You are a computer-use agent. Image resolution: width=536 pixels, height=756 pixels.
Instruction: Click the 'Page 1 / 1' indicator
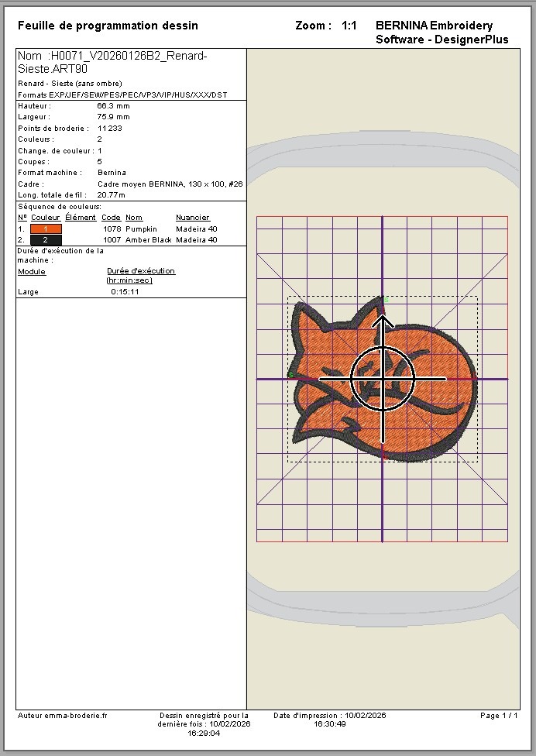pos(499,716)
